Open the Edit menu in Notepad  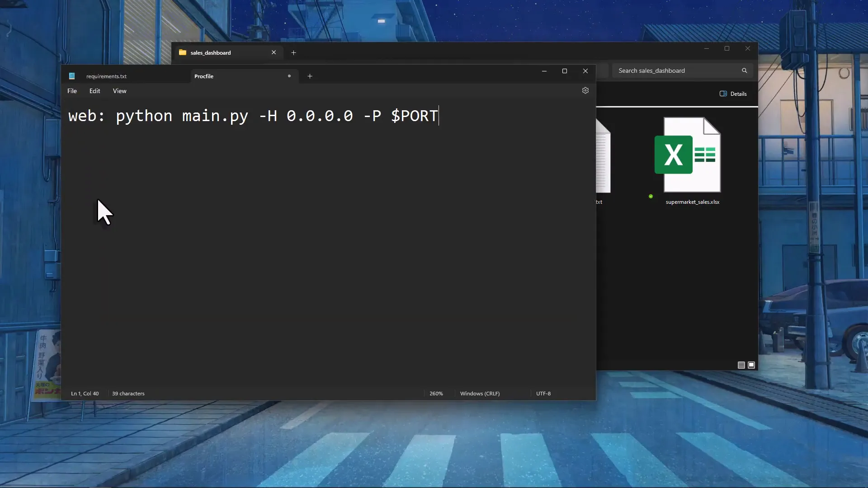94,91
